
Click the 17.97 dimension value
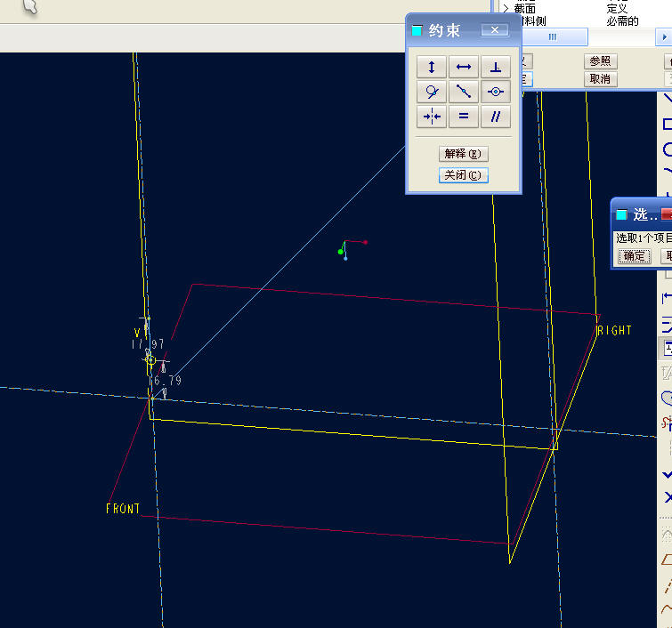[x=148, y=344]
